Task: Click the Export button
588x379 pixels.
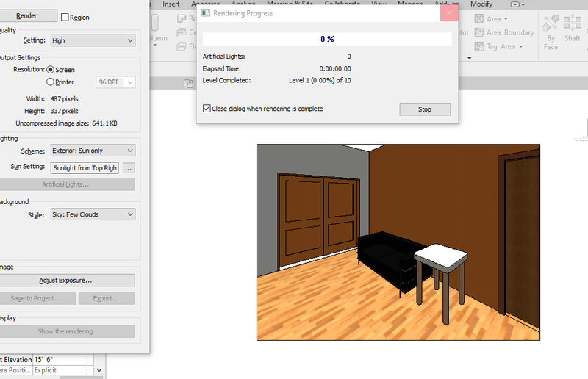Action: [106, 298]
